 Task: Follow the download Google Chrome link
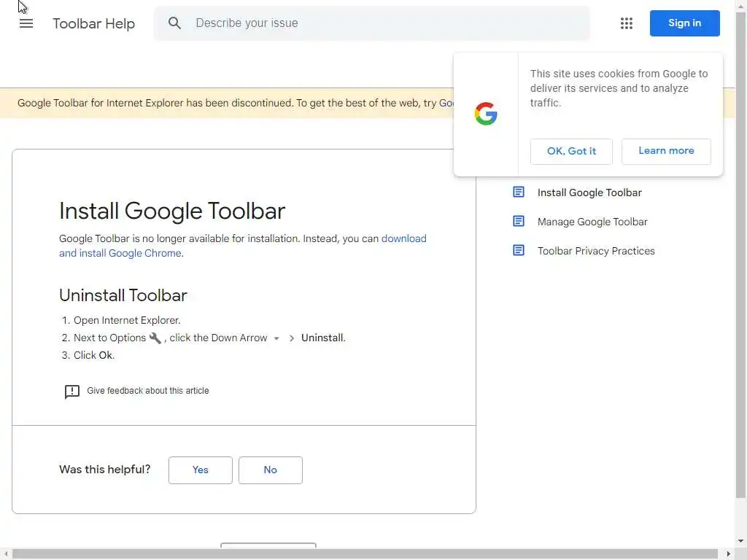pyautogui.click(x=404, y=238)
